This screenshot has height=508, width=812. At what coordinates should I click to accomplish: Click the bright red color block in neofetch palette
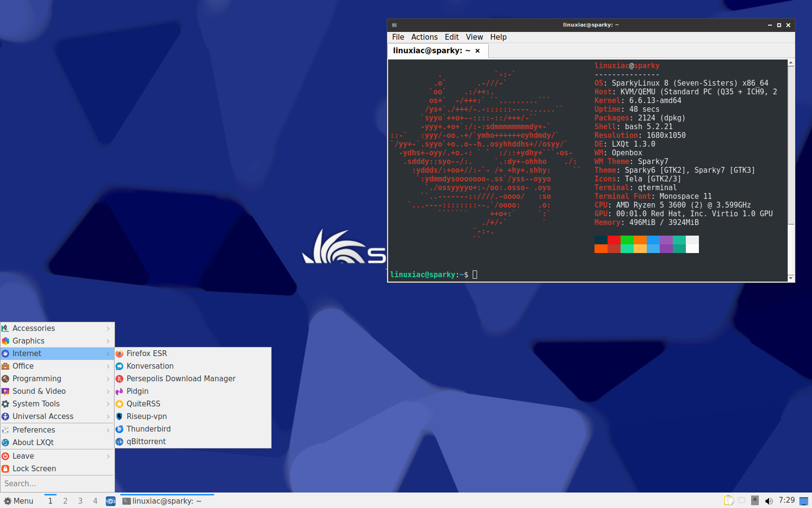(614, 240)
